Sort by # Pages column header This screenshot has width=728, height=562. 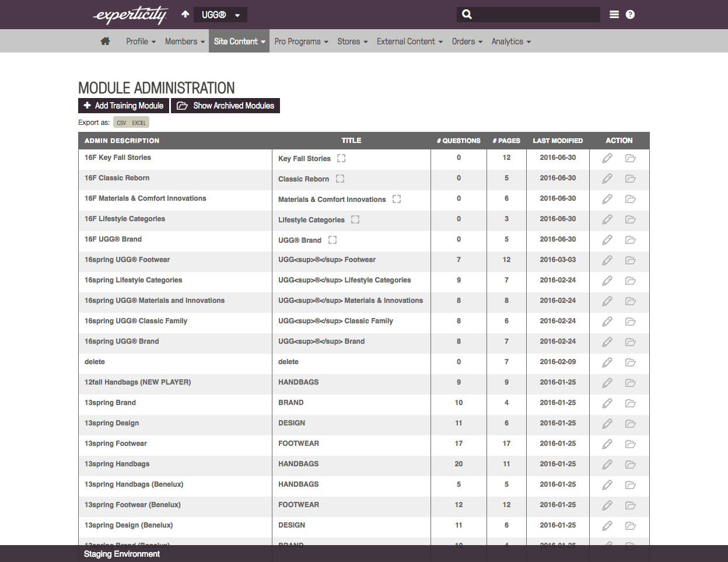pos(506,141)
